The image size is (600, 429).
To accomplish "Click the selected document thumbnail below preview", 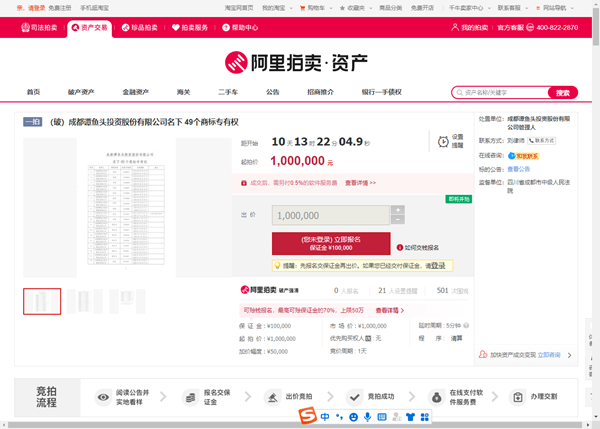I will point(42,301).
